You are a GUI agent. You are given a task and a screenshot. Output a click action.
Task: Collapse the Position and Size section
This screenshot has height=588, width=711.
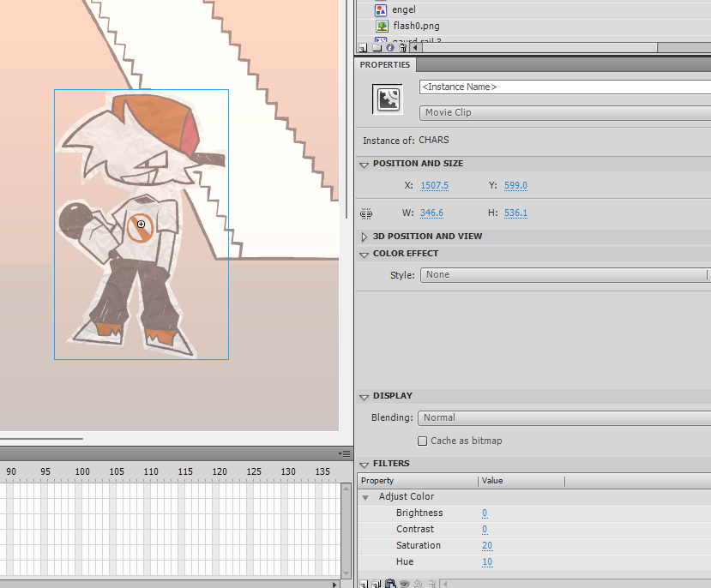(364, 165)
